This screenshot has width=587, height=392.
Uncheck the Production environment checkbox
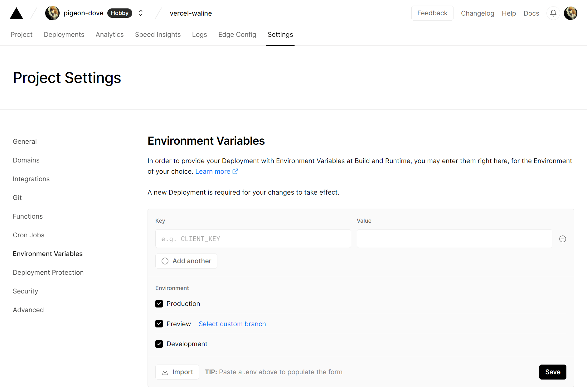[x=159, y=304]
